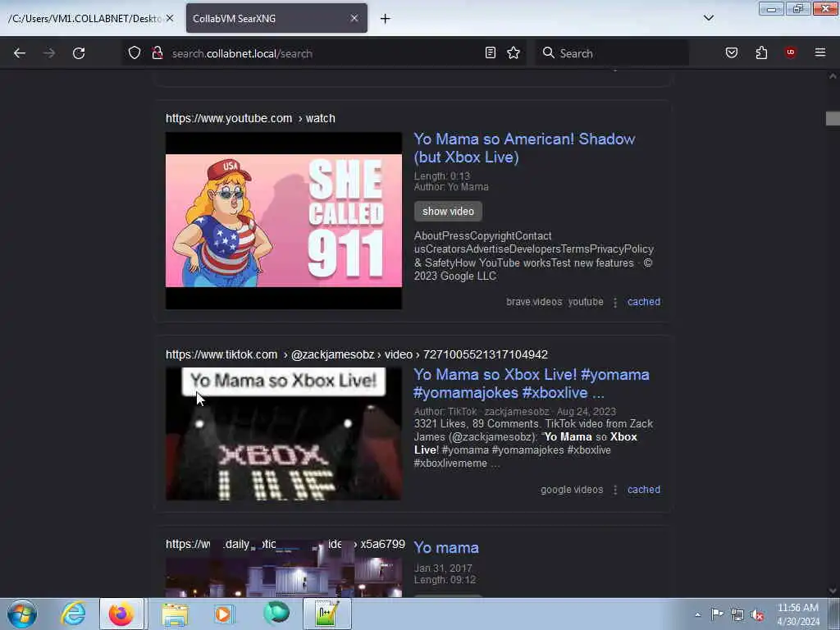Open cached link for the TikTok result
The width and height of the screenshot is (840, 630).
[643, 489]
